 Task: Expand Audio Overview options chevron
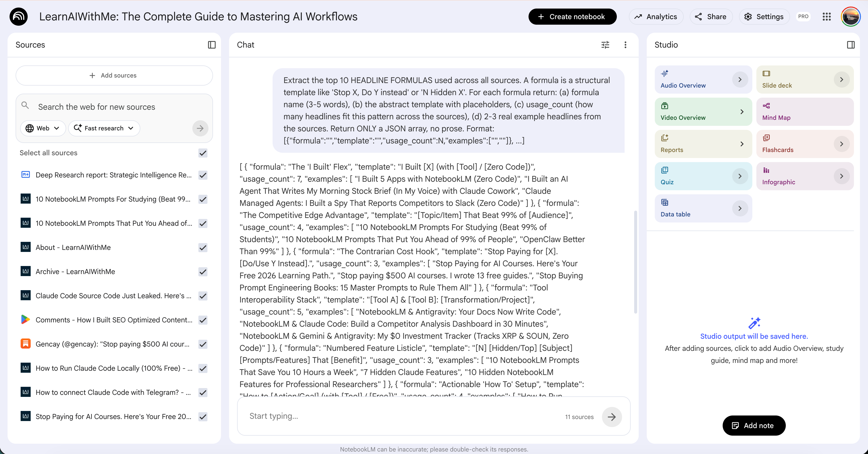(740, 80)
